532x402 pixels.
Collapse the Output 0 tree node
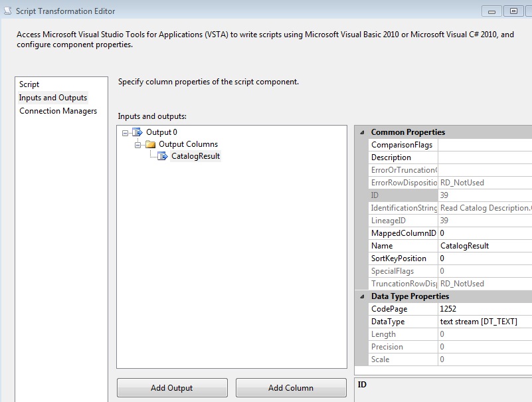pos(125,132)
